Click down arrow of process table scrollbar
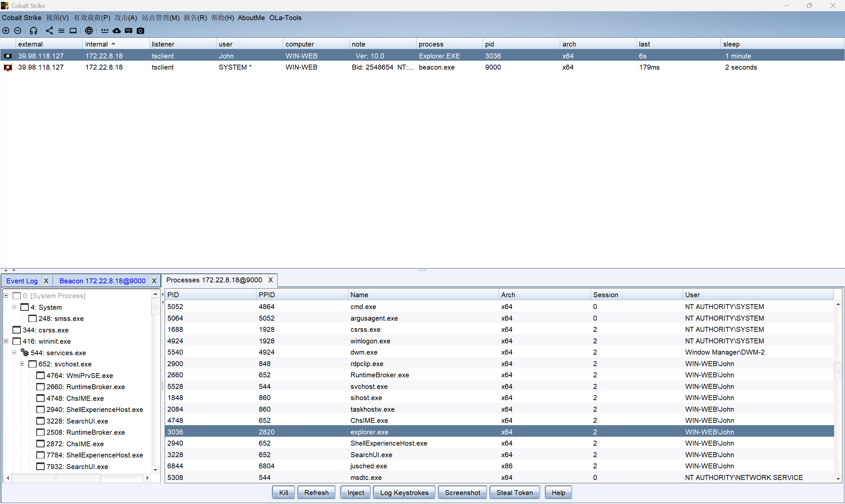This screenshot has height=504, width=845. (838, 479)
